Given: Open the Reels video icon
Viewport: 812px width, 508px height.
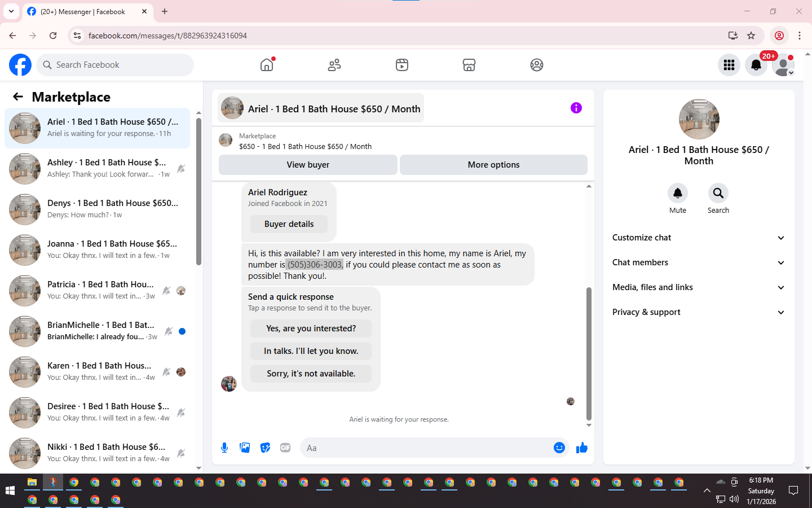Looking at the screenshot, I should pos(402,65).
